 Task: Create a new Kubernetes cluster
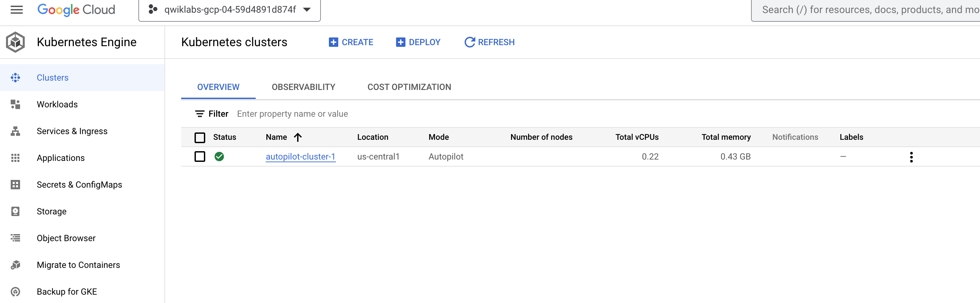(x=350, y=42)
